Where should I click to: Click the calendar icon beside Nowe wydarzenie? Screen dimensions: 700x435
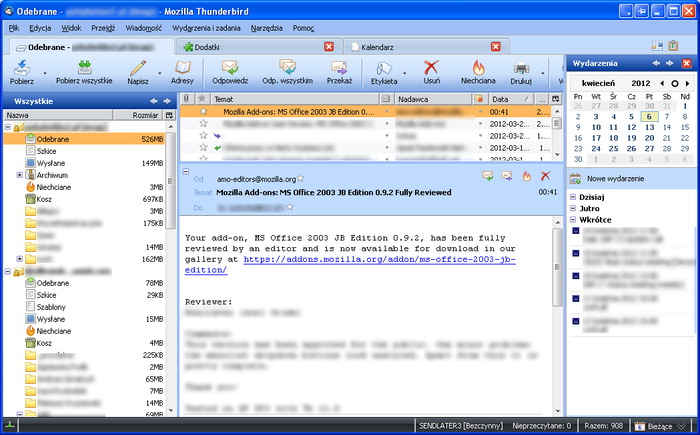[x=575, y=179]
